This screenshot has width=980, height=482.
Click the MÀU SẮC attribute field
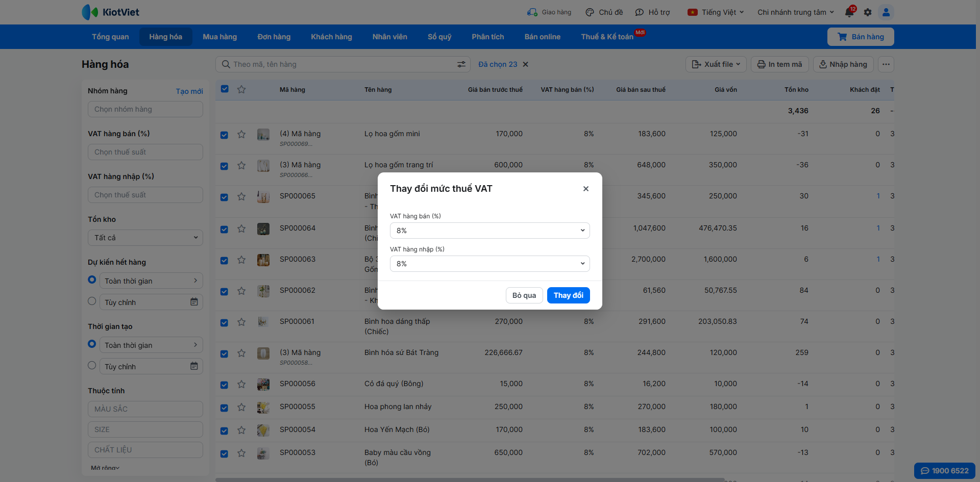point(145,409)
